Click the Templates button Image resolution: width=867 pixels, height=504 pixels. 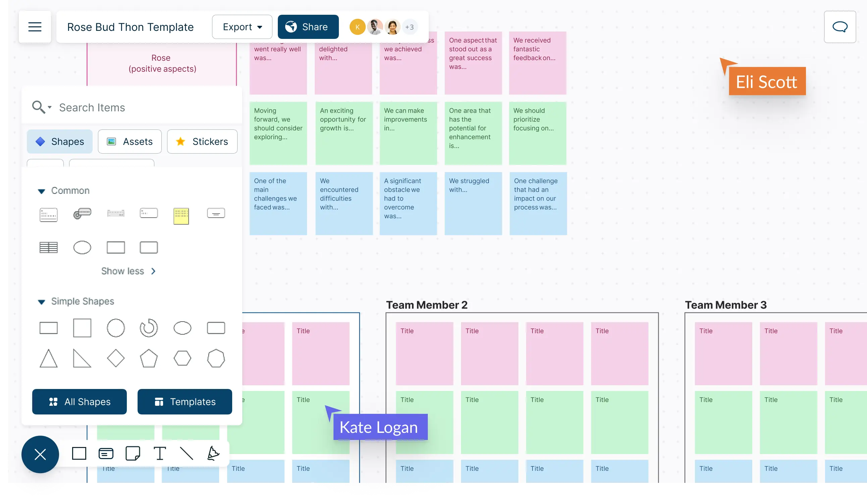coord(185,401)
